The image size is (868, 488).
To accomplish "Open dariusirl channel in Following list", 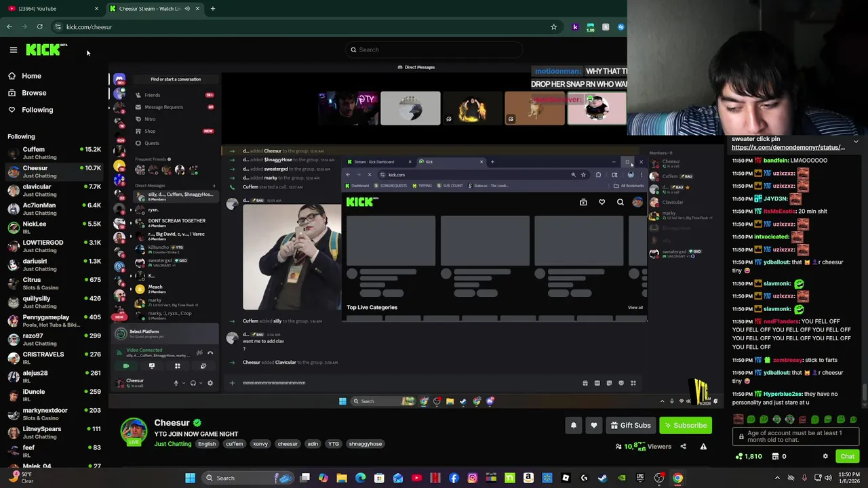I will coord(54,265).
